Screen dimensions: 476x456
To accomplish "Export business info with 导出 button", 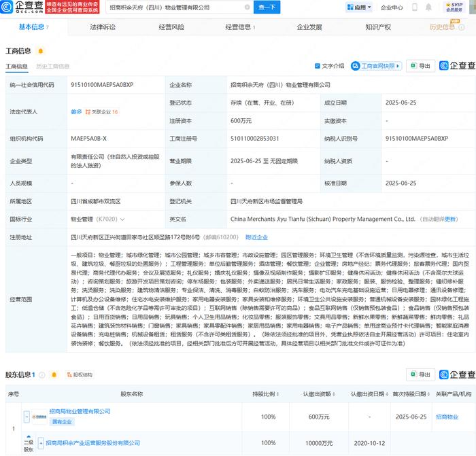I will (420, 66).
